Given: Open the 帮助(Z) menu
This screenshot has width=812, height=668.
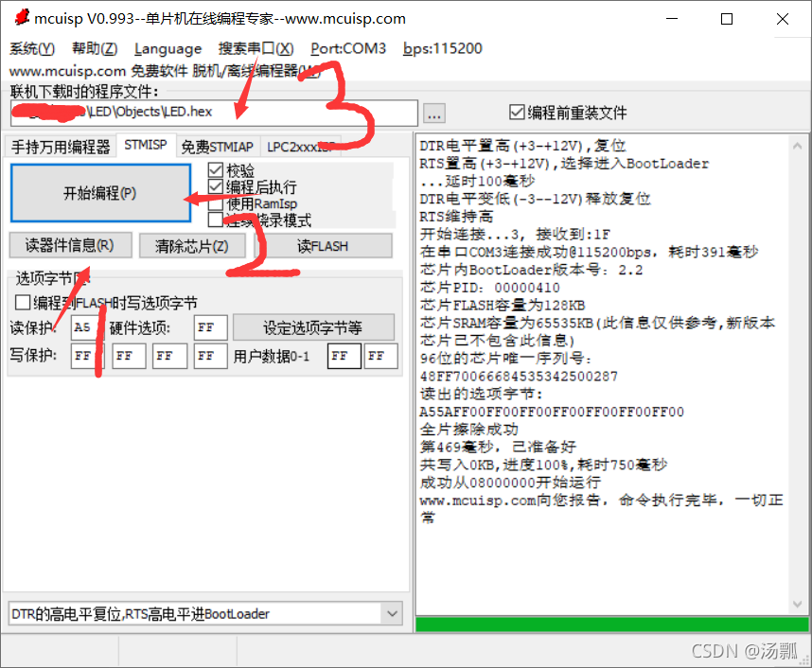Looking at the screenshot, I should 95,48.
